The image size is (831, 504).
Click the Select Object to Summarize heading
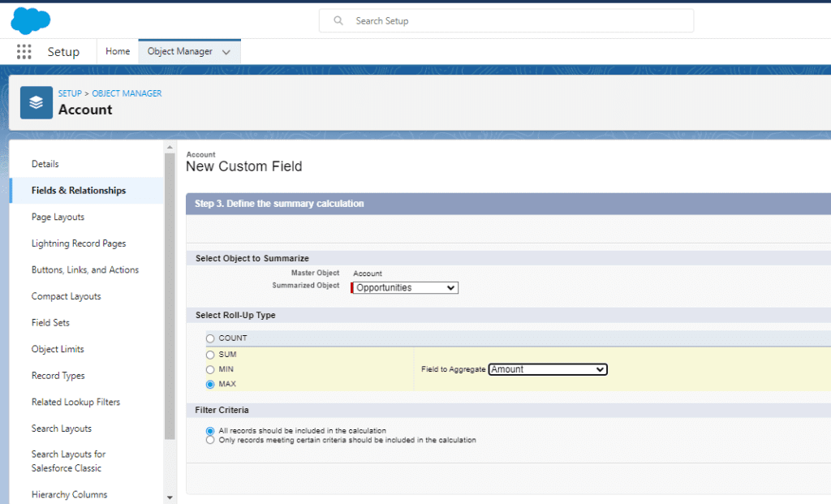click(252, 258)
